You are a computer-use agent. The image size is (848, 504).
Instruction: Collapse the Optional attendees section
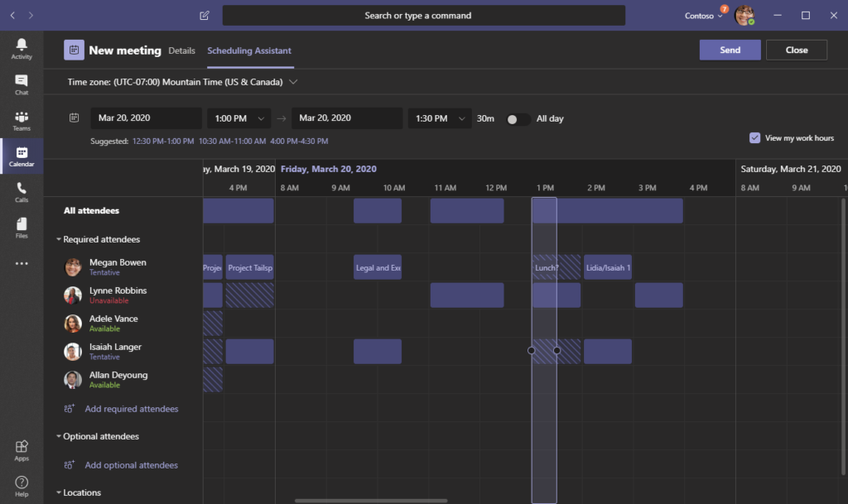pyautogui.click(x=59, y=436)
